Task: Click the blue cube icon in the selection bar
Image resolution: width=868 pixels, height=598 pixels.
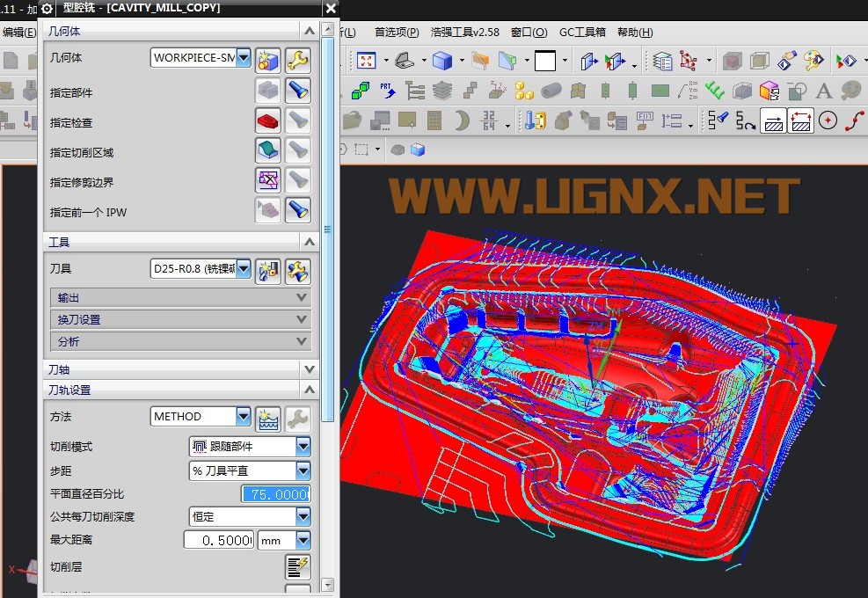Action: coord(418,150)
